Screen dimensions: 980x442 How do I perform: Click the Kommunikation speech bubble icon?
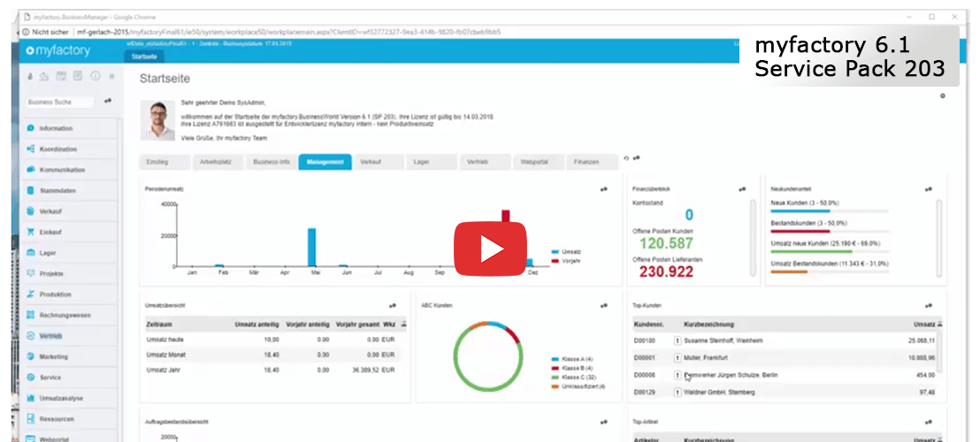[x=30, y=170]
